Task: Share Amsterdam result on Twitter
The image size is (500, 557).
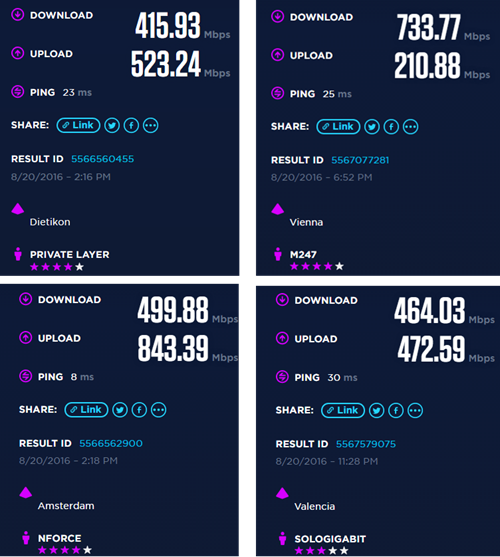Action: pos(120,410)
